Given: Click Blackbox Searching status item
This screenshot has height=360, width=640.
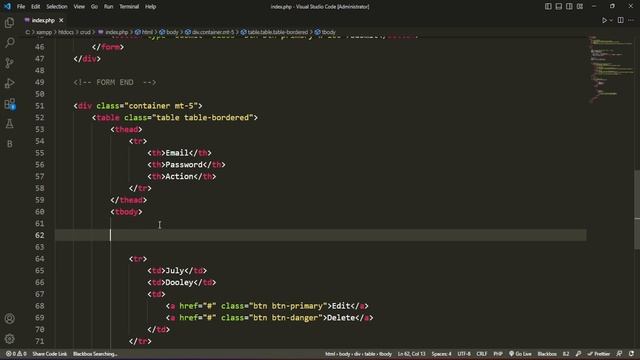Looking at the screenshot, I should [95, 354].
